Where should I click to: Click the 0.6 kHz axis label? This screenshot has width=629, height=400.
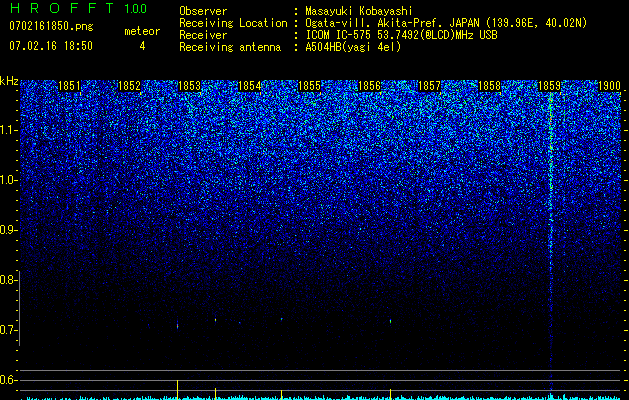click(x=8, y=380)
